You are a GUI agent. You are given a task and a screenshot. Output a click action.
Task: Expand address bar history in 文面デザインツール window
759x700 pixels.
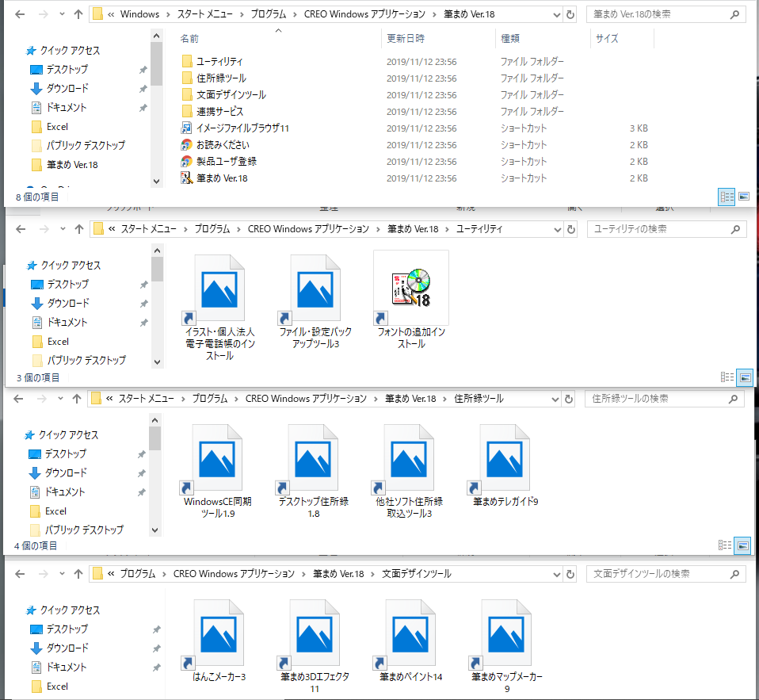pyautogui.click(x=557, y=574)
